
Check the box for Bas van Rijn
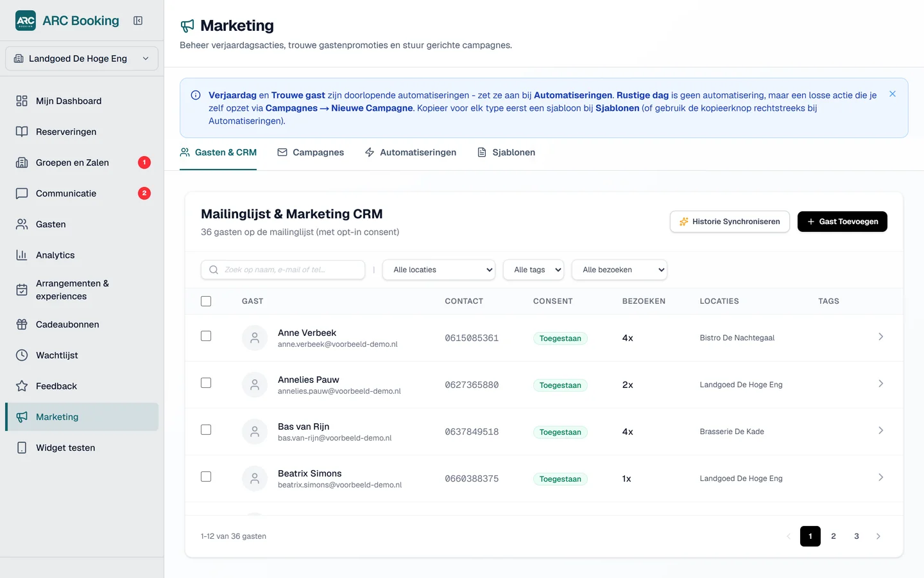(x=206, y=430)
